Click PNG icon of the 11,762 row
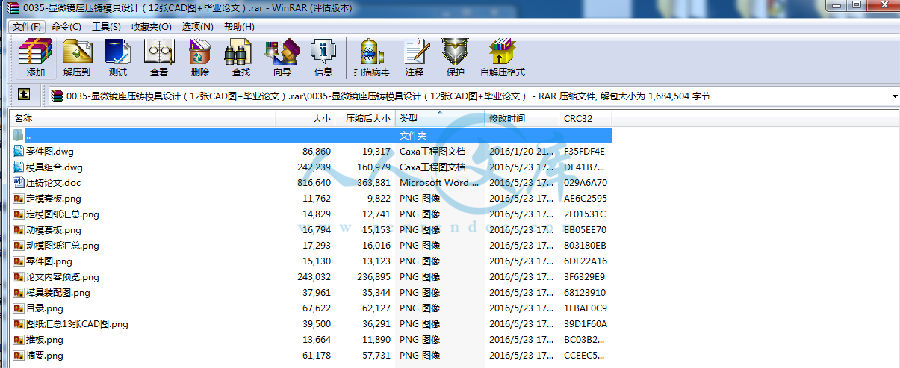Viewport: 900px width, 368px height. pos(18,199)
